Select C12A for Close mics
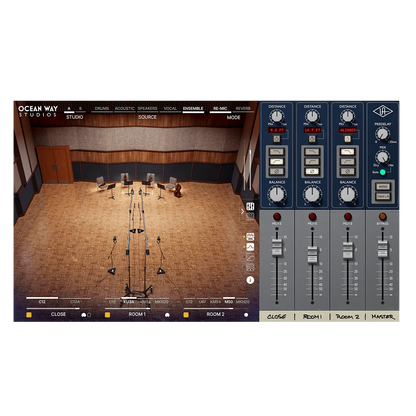Viewport: 416px width, 416px height. pyautogui.click(x=75, y=301)
